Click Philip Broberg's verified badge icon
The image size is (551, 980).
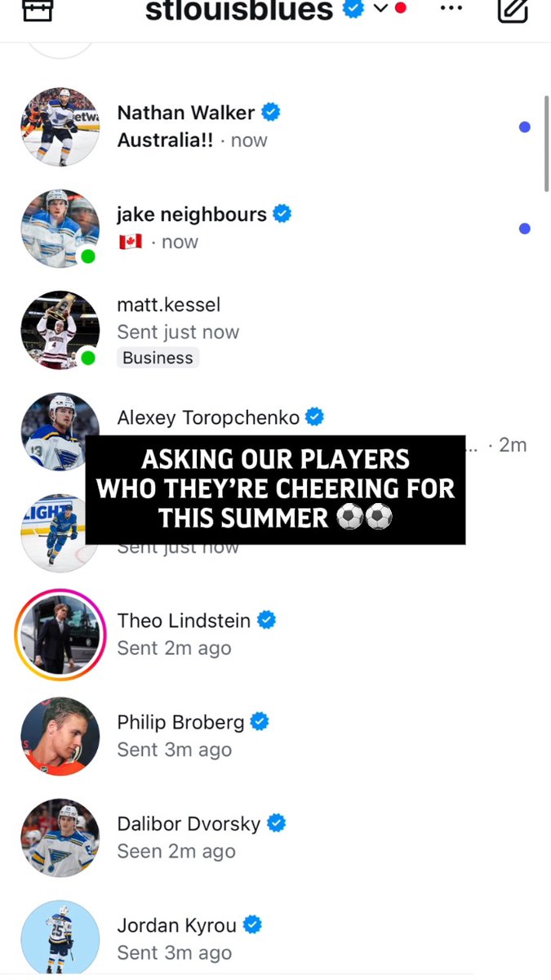point(260,722)
